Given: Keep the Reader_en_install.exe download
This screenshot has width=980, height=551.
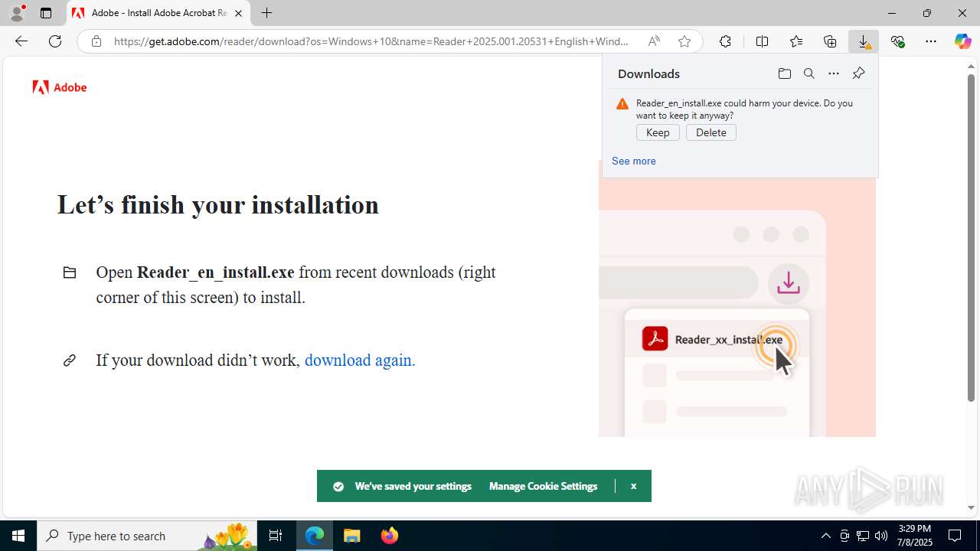Looking at the screenshot, I should coord(658,132).
